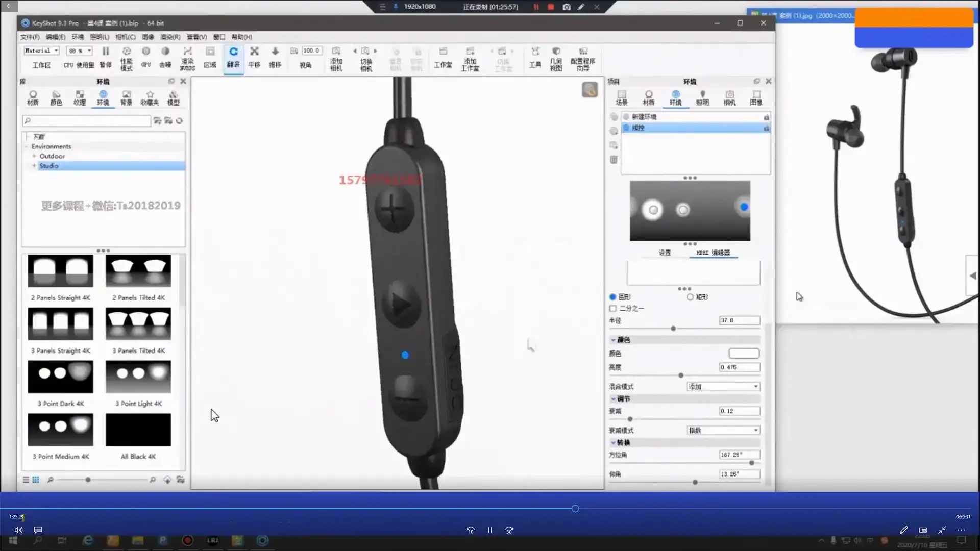This screenshot has width=980, height=551.
Task: Enable the half (二分之一) checkbox
Action: (x=613, y=309)
